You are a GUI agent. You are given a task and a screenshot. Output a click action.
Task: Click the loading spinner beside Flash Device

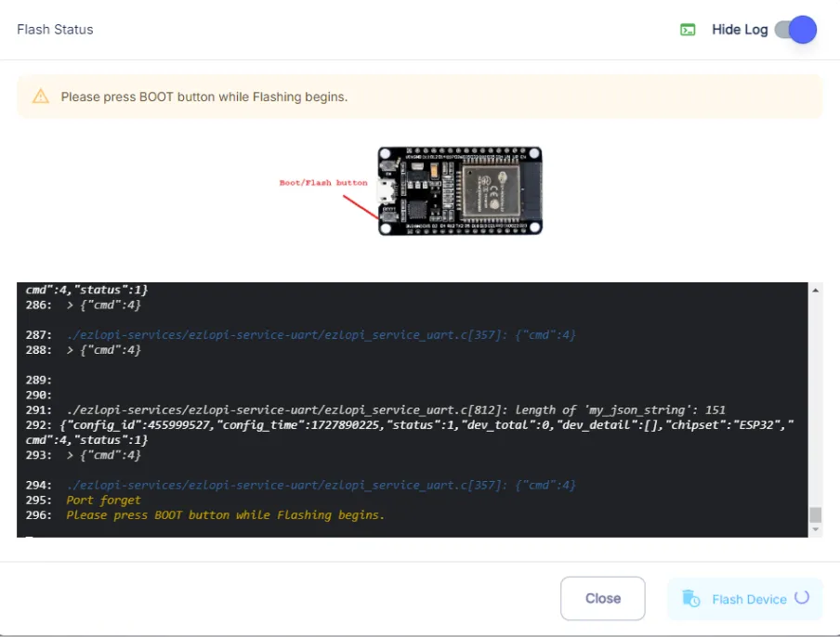[x=802, y=598]
